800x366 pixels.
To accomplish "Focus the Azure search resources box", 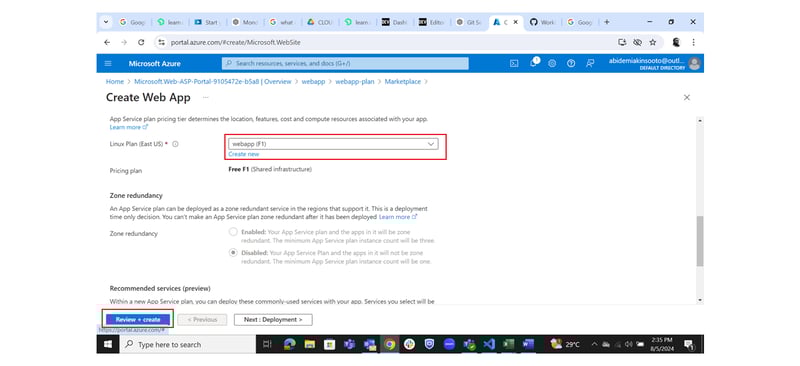I will coord(345,63).
